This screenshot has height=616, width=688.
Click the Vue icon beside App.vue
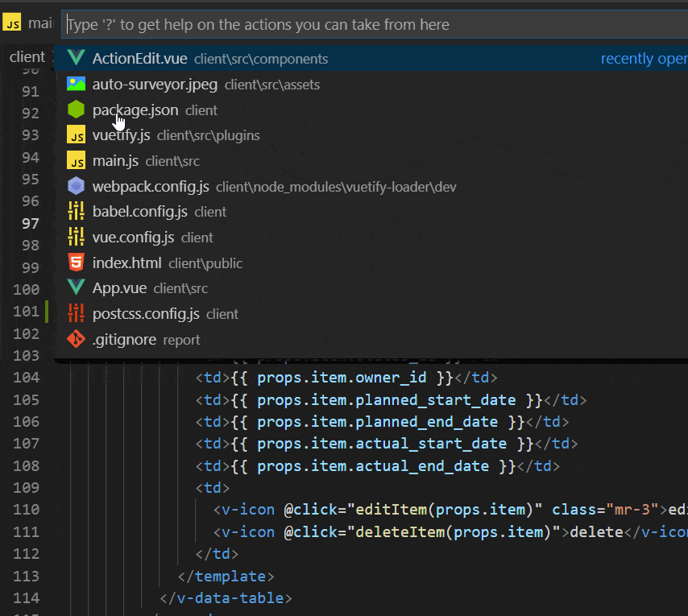[x=77, y=288]
